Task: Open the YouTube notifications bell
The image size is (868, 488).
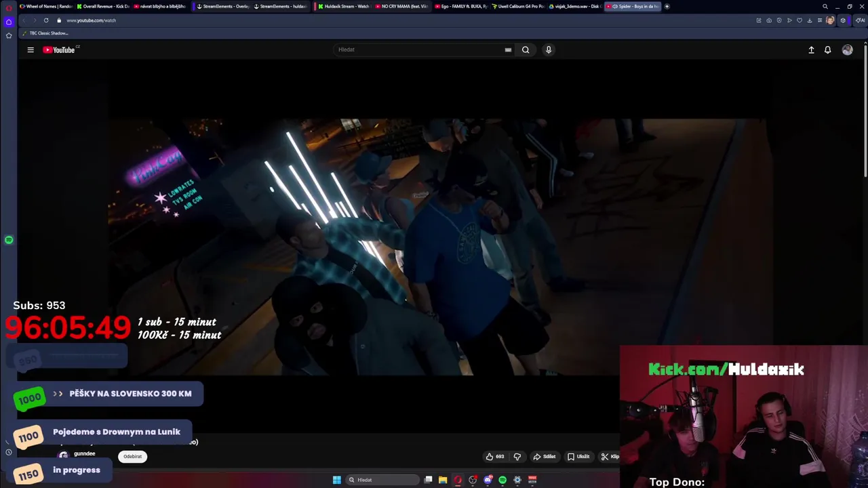Action: point(827,49)
